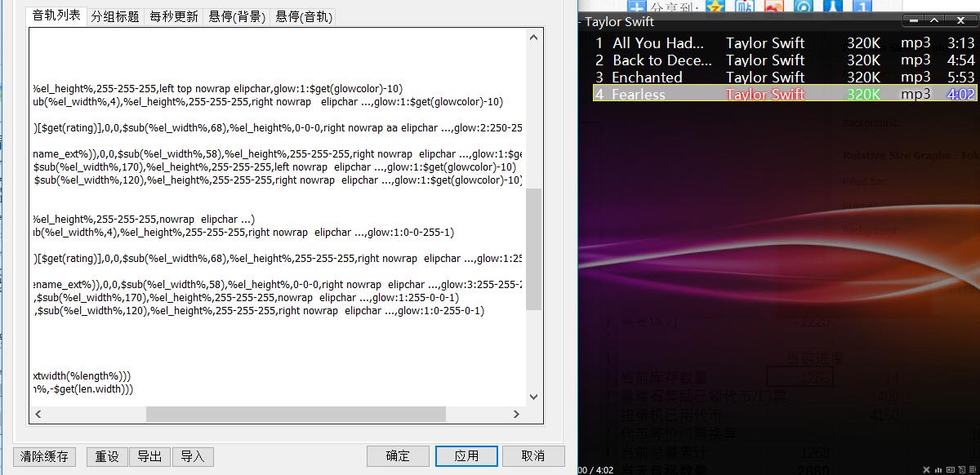Viewport: 980px width, 475px height.
Task: Click the 分享到 share label
Action: [x=674, y=7]
